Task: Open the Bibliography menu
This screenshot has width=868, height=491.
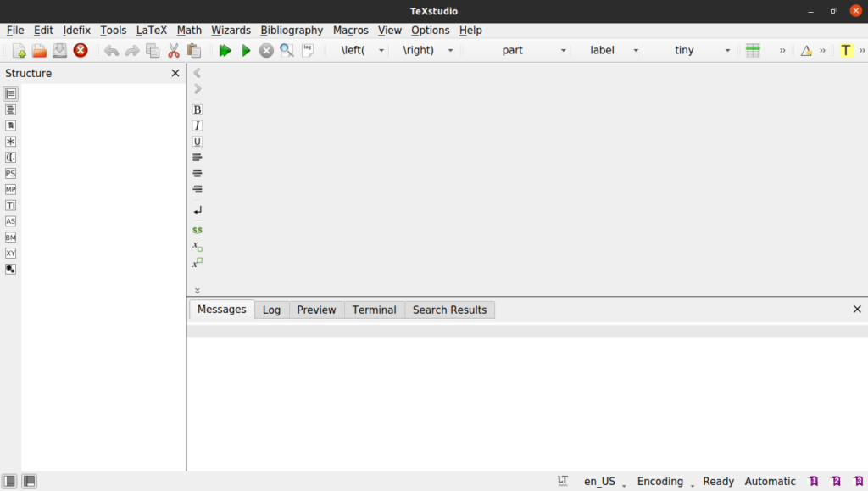Action: point(292,31)
